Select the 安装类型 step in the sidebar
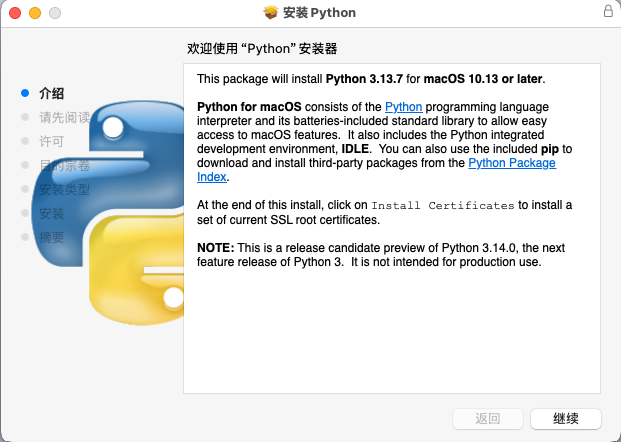This screenshot has height=442, width=621. point(64,189)
